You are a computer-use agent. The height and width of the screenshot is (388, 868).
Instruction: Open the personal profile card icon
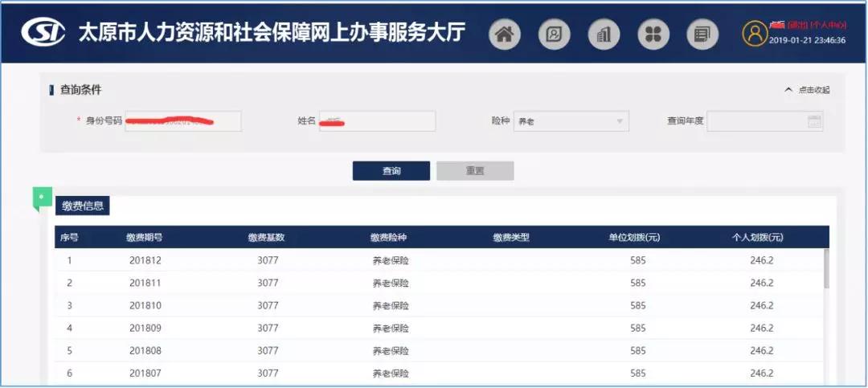[x=554, y=34]
